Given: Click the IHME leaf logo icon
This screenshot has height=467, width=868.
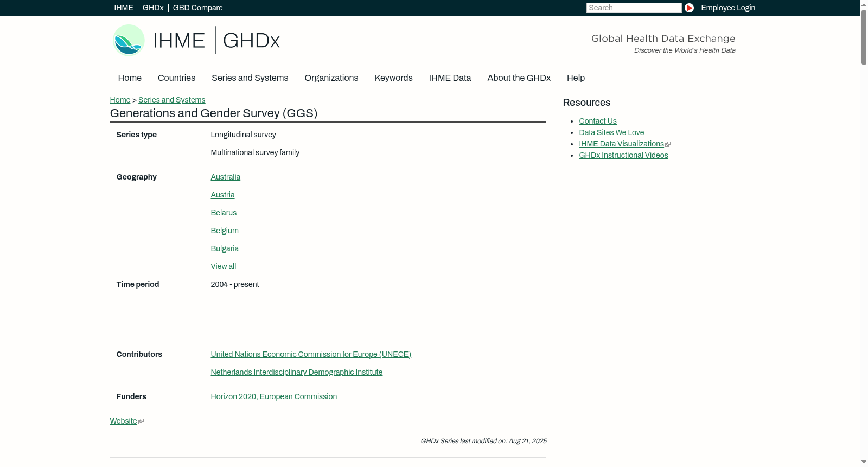Looking at the screenshot, I should pos(129,40).
